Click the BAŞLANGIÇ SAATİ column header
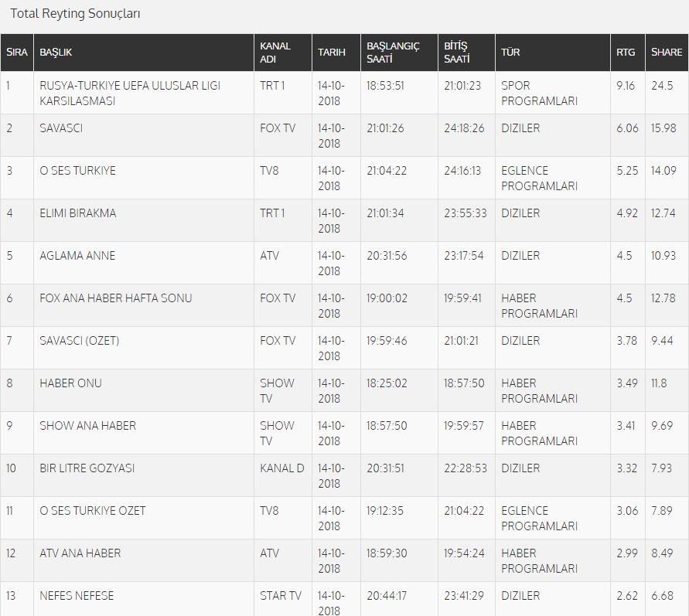Screen dimensions: 689x616 click(399, 53)
